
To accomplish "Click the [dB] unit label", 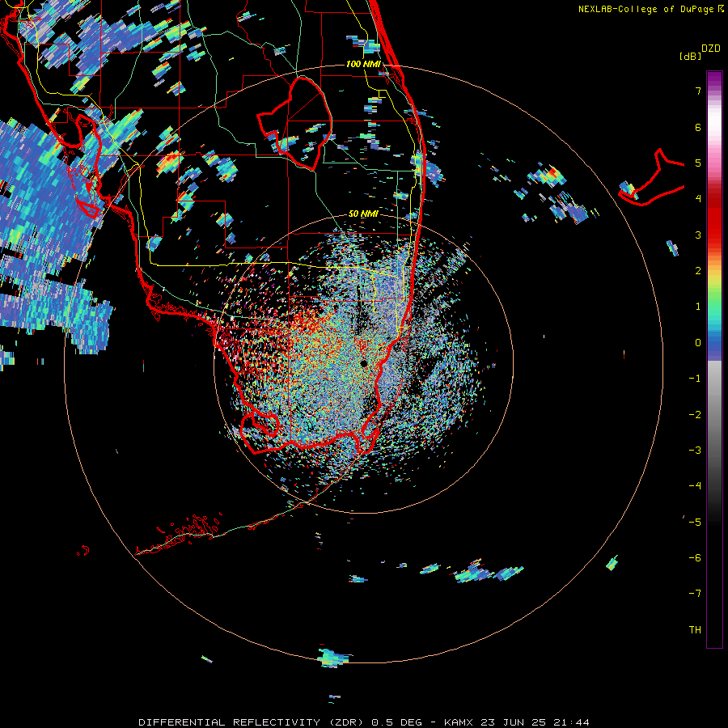I will (x=691, y=56).
